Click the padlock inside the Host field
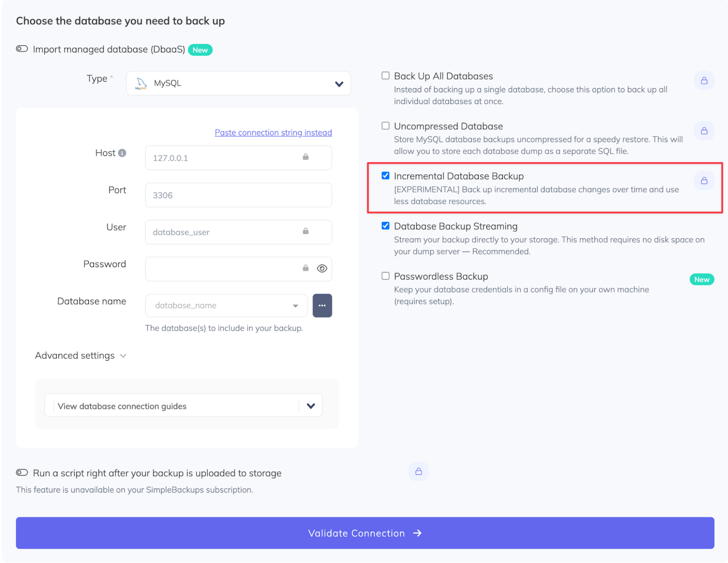The width and height of the screenshot is (728, 563). (306, 157)
